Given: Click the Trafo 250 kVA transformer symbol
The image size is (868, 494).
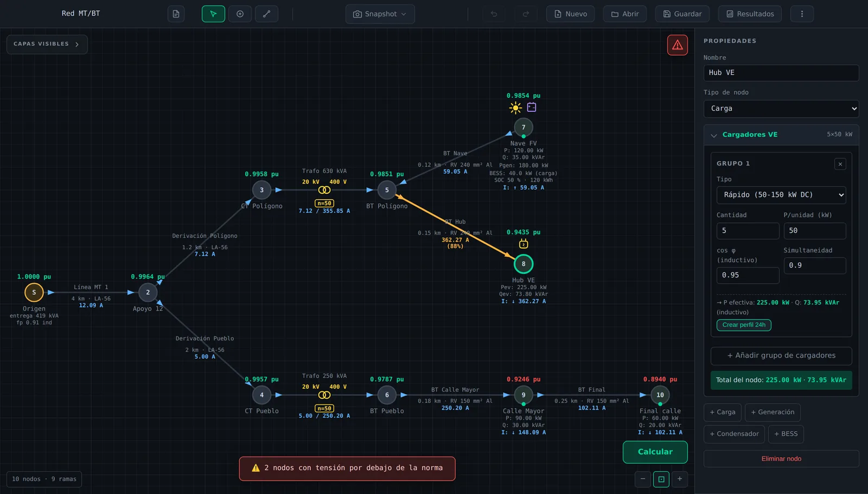Looking at the screenshot, I should click(x=324, y=395).
